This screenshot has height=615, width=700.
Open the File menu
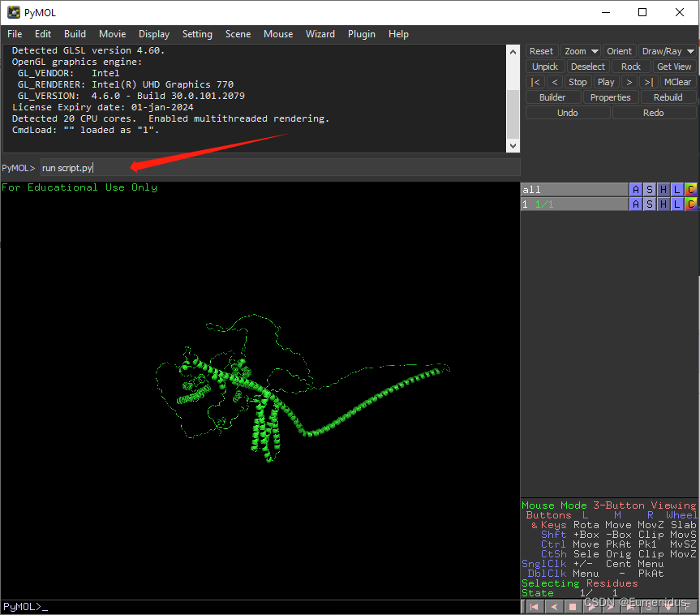click(15, 34)
